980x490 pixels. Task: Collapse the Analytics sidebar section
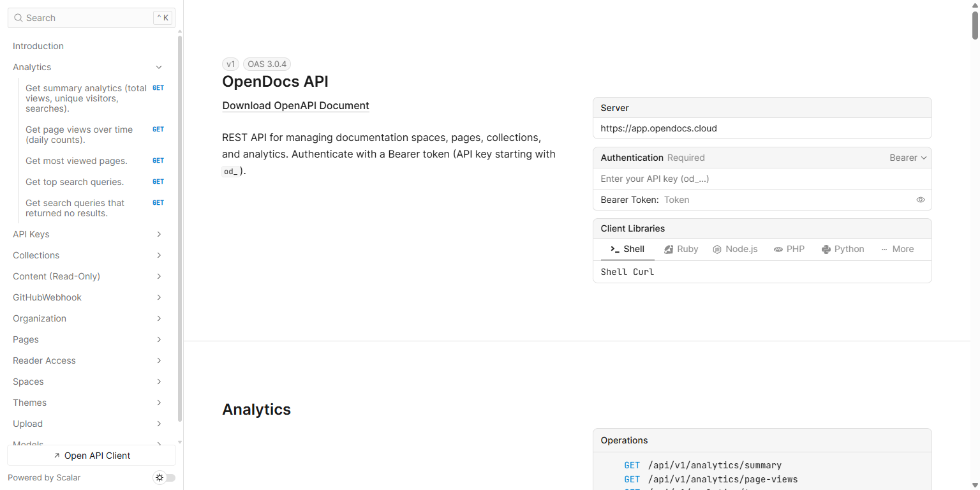(159, 67)
